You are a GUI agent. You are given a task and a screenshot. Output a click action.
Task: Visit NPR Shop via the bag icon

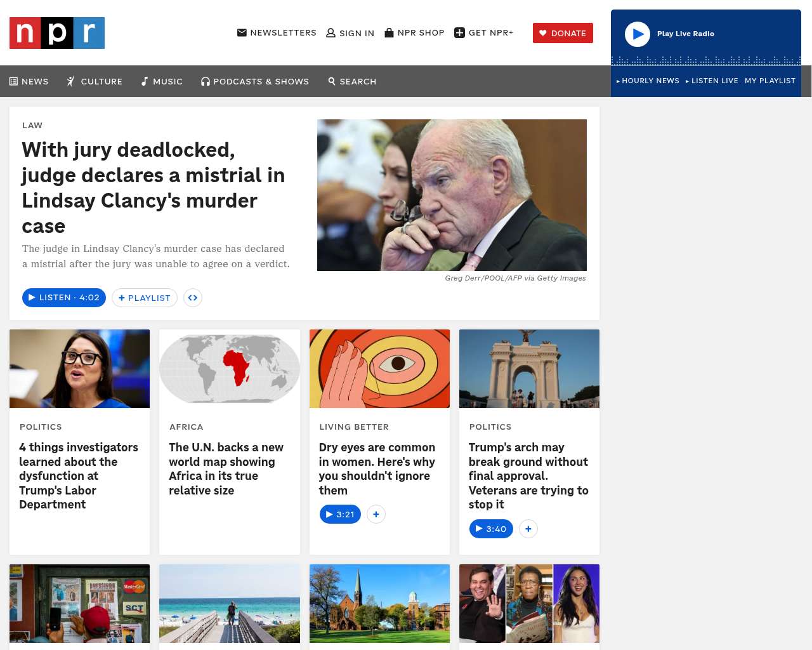[x=389, y=32]
